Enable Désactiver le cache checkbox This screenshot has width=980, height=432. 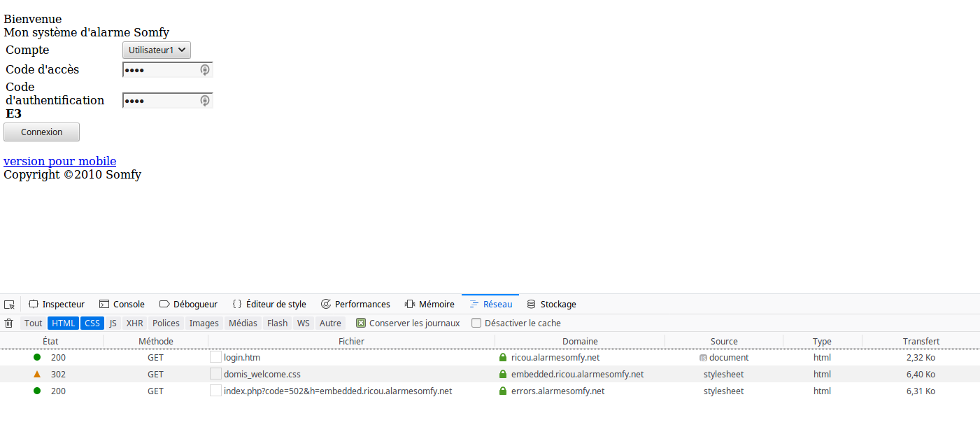pyautogui.click(x=476, y=323)
